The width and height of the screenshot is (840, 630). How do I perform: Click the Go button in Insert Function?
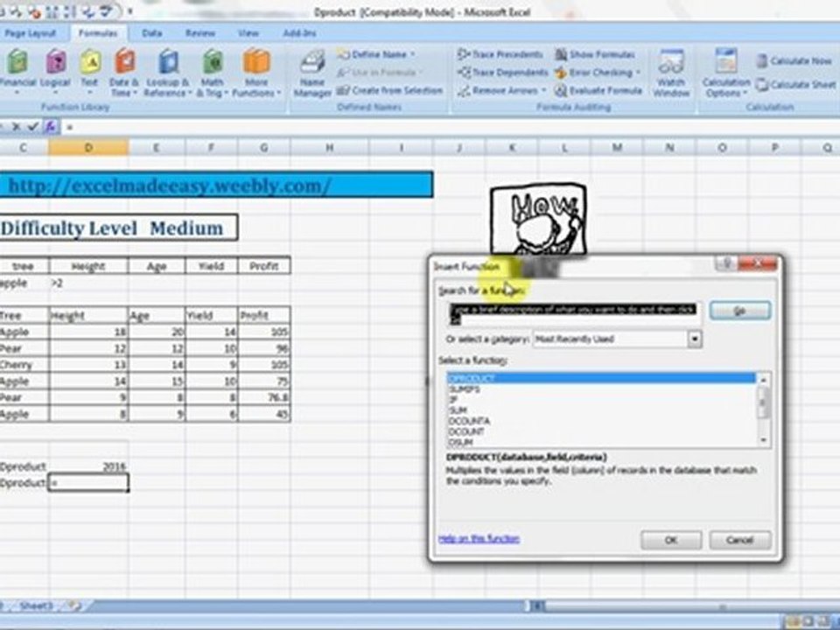740,311
